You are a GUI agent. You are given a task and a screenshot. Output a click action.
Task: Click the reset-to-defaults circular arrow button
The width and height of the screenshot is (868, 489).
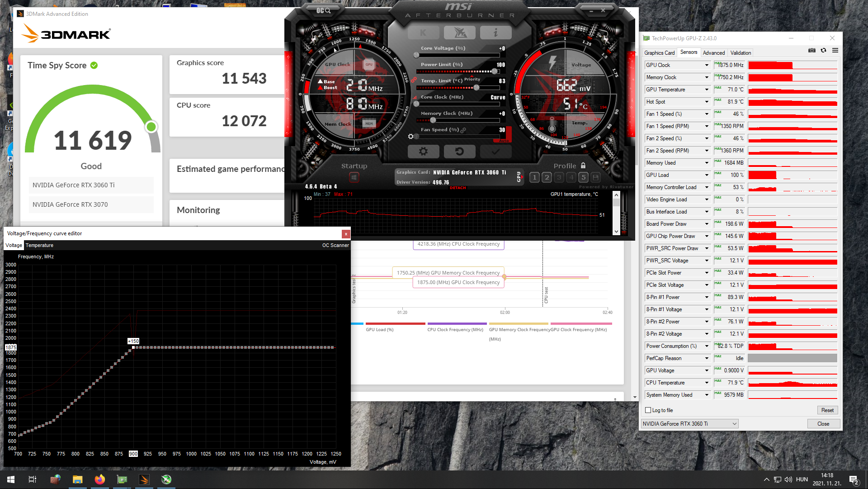(459, 152)
